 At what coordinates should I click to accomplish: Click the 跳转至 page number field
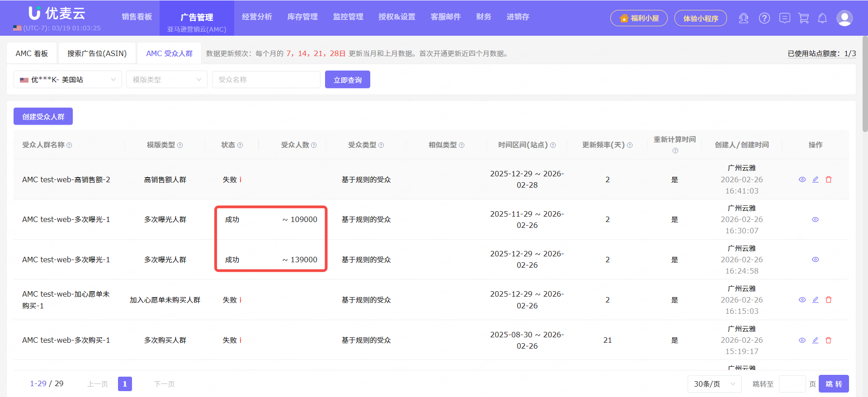[793, 384]
